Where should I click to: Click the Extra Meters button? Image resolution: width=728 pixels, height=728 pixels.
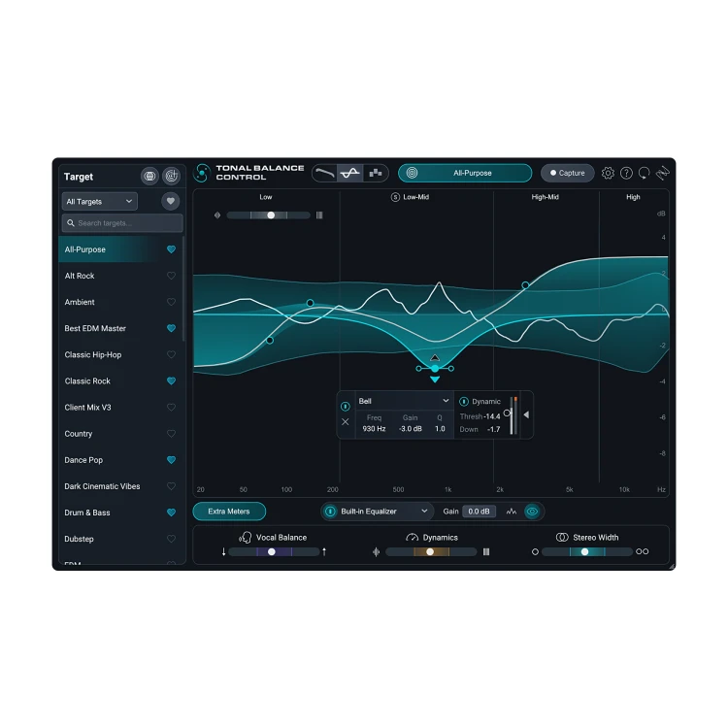coord(229,512)
